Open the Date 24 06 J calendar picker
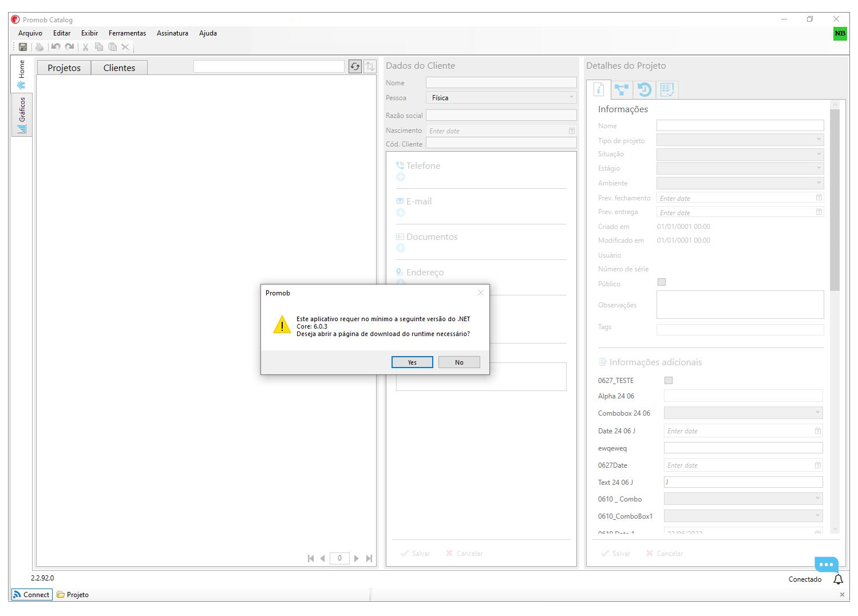This screenshot has width=858, height=616. point(817,431)
